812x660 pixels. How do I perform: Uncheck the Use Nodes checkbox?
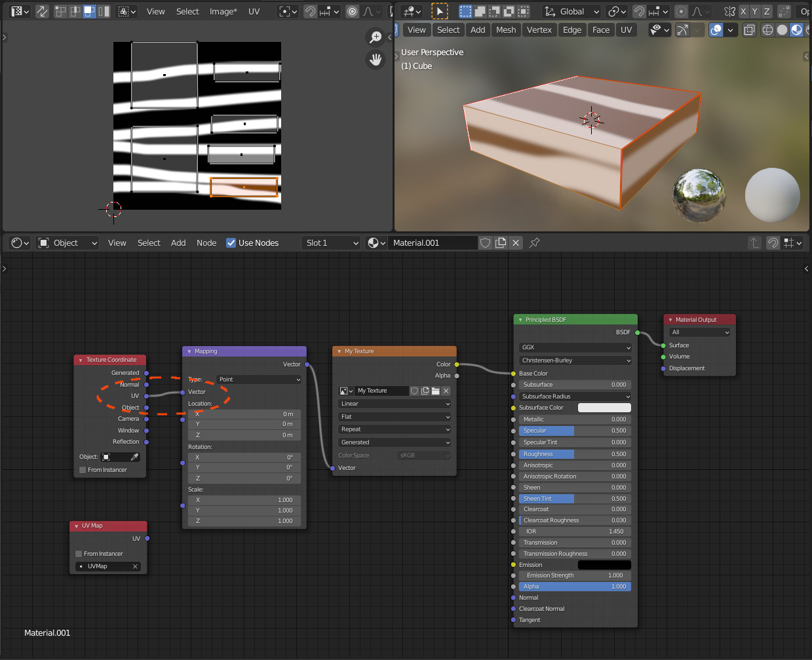pos(231,243)
